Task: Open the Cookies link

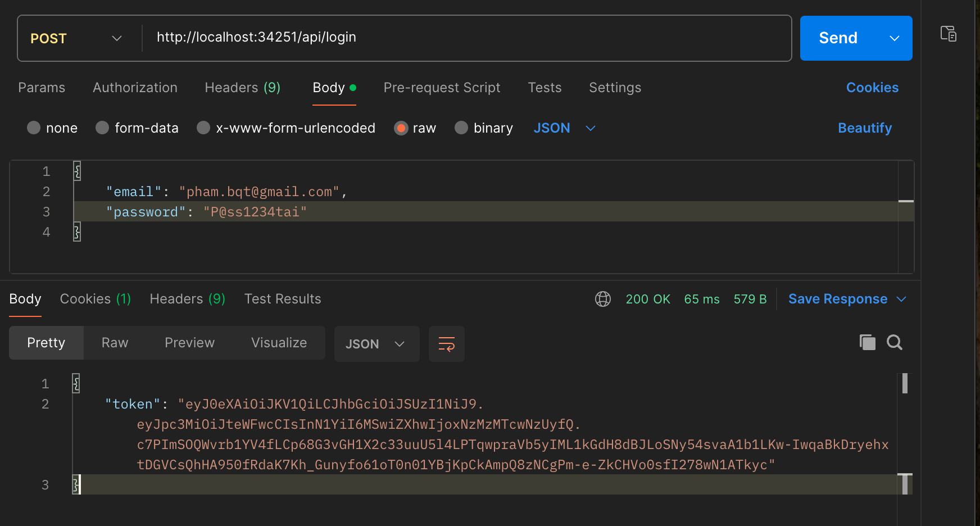Action: pyautogui.click(x=872, y=88)
